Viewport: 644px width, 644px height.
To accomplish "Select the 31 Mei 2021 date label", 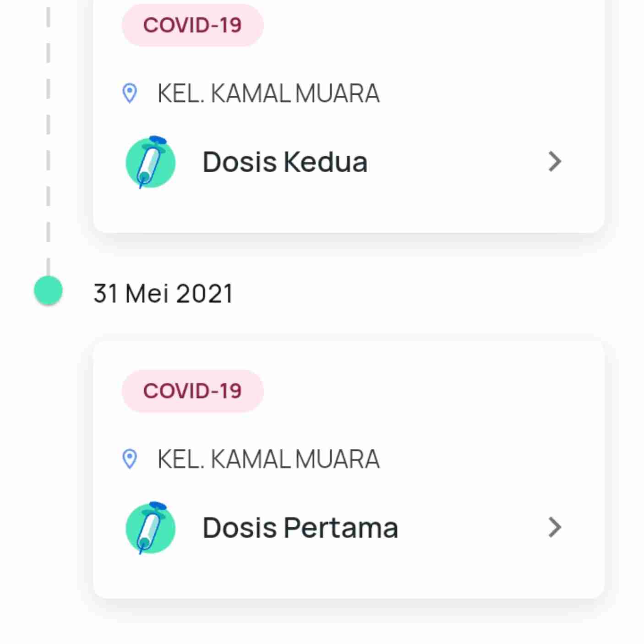I will 163,294.
